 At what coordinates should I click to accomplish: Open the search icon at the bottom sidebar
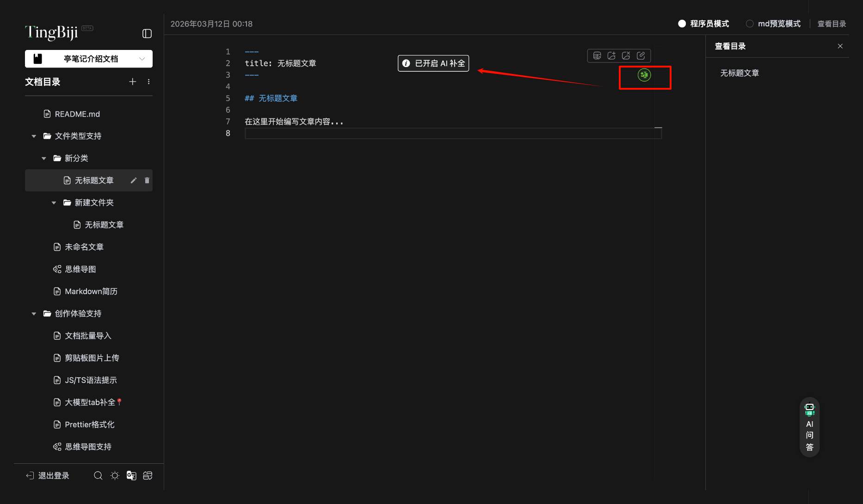(x=98, y=475)
